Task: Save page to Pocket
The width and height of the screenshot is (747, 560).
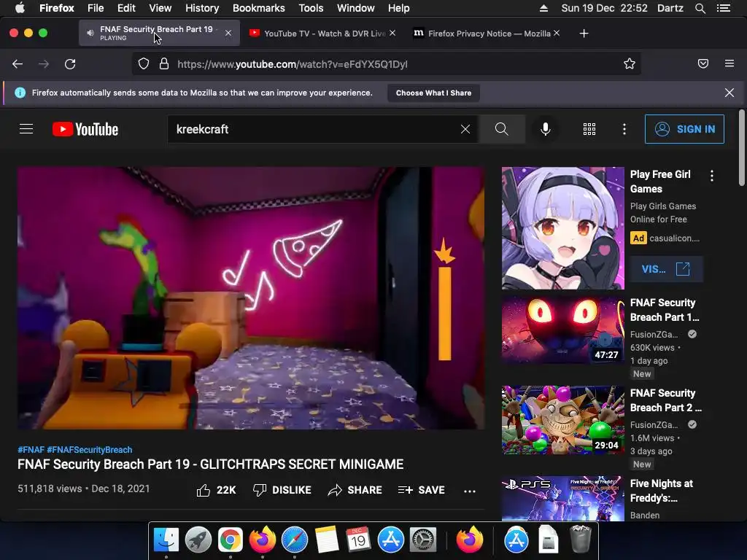Action: point(703,64)
